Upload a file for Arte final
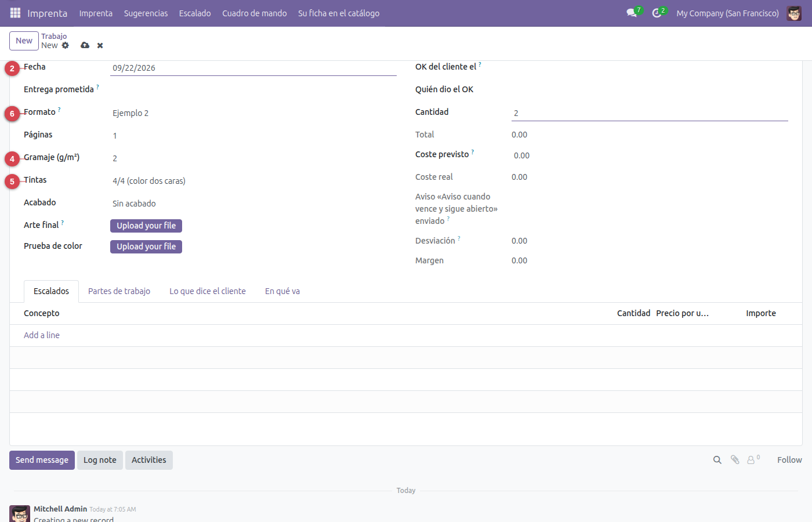 point(146,226)
